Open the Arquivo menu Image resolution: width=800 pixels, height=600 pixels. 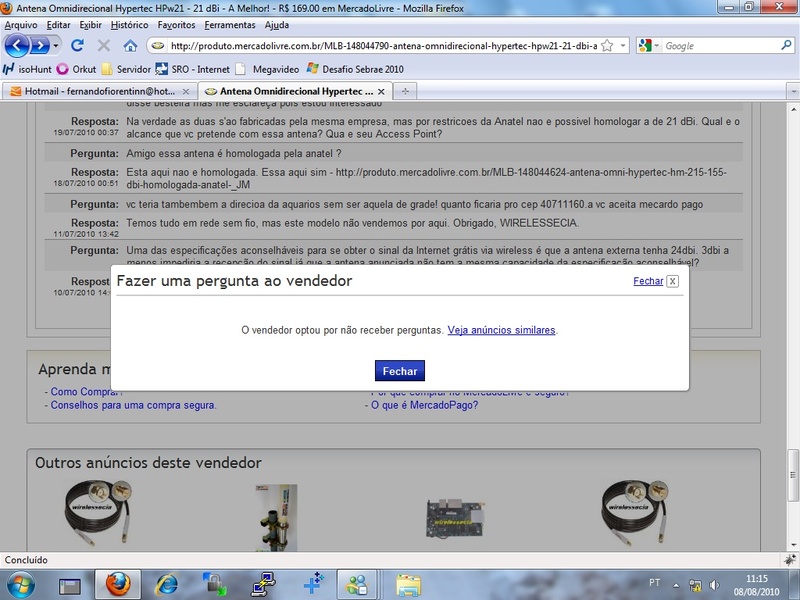(x=21, y=25)
